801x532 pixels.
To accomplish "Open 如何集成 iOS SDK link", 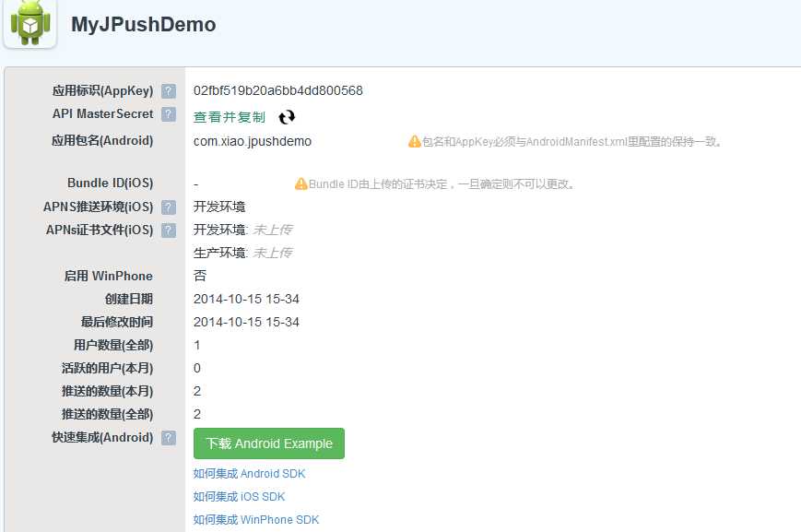I will click(239, 497).
